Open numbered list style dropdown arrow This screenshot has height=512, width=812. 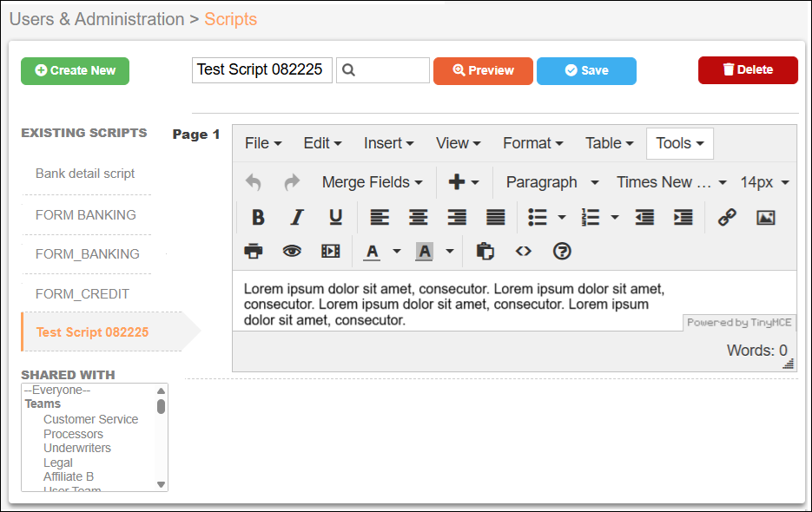(x=615, y=218)
